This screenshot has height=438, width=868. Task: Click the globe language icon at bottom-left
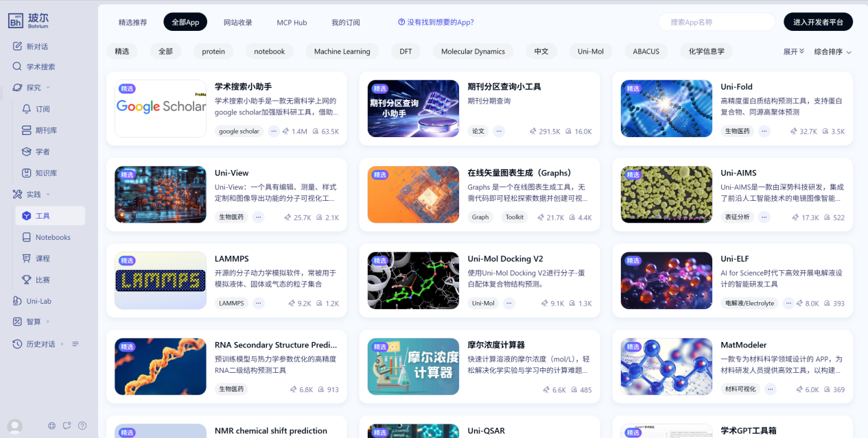(x=51, y=426)
